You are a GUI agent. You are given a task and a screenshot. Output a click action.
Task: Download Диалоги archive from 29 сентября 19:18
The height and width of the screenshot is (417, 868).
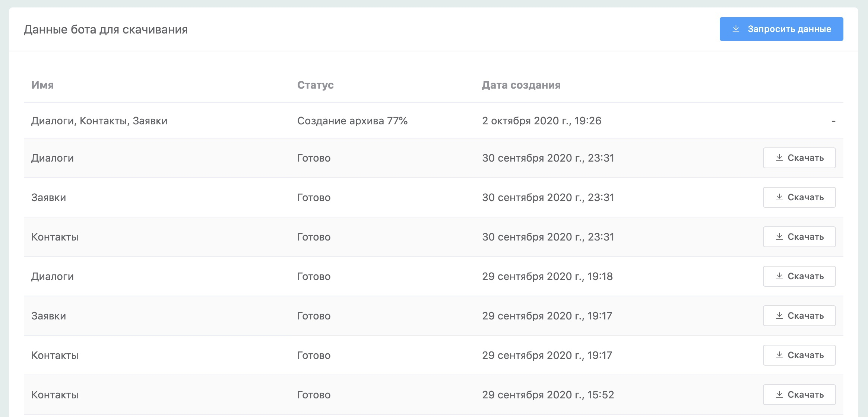799,276
